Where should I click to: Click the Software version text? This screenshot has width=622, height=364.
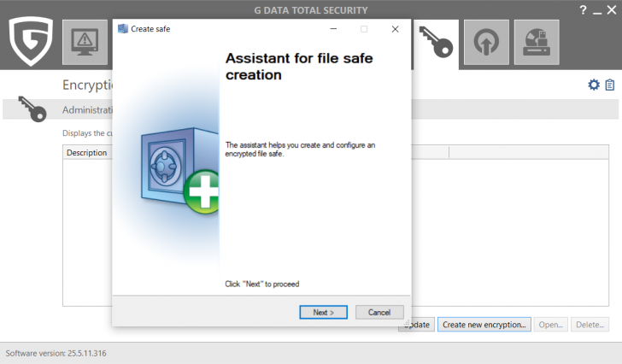(56, 353)
